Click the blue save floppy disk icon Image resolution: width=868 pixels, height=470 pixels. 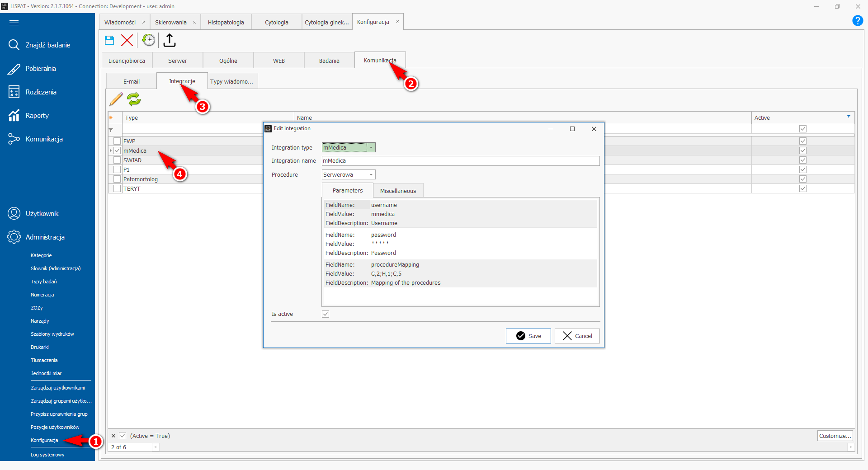(109, 40)
